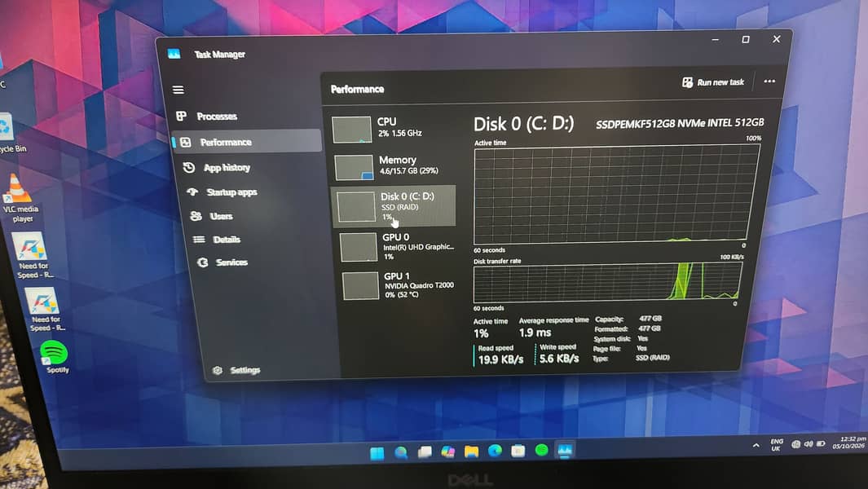Select GPU 0 Intel UHD Graphics entry
This screenshot has width=868, height=489.
398,246
